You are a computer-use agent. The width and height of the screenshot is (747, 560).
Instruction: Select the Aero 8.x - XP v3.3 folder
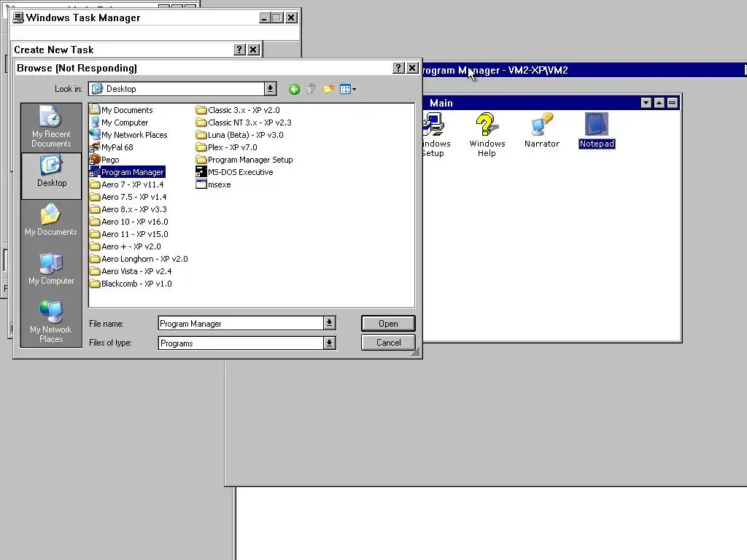coord(128,209)
